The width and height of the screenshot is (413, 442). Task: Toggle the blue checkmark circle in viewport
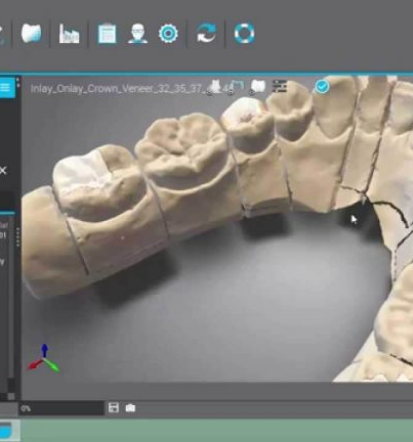tap(322, 87)
